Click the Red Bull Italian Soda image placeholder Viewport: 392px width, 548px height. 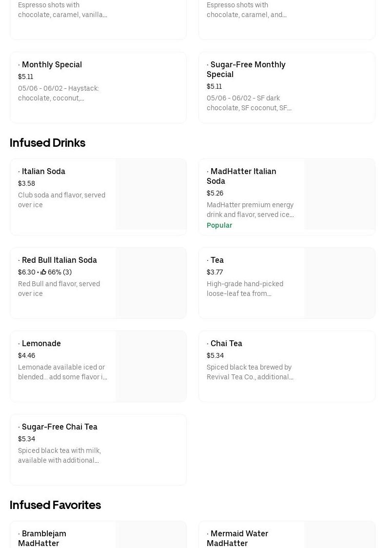coord(151,283)
